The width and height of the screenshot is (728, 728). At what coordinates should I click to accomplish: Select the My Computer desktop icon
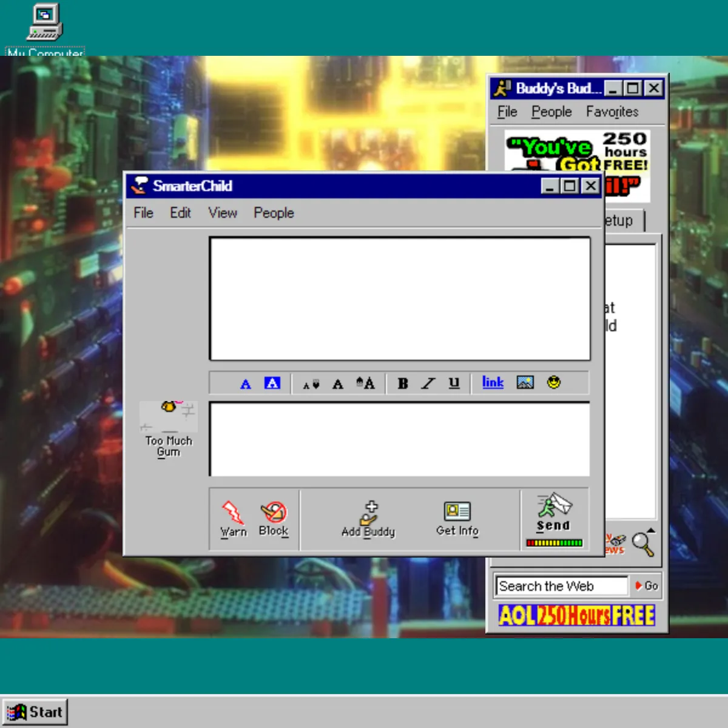click(45, 29)
